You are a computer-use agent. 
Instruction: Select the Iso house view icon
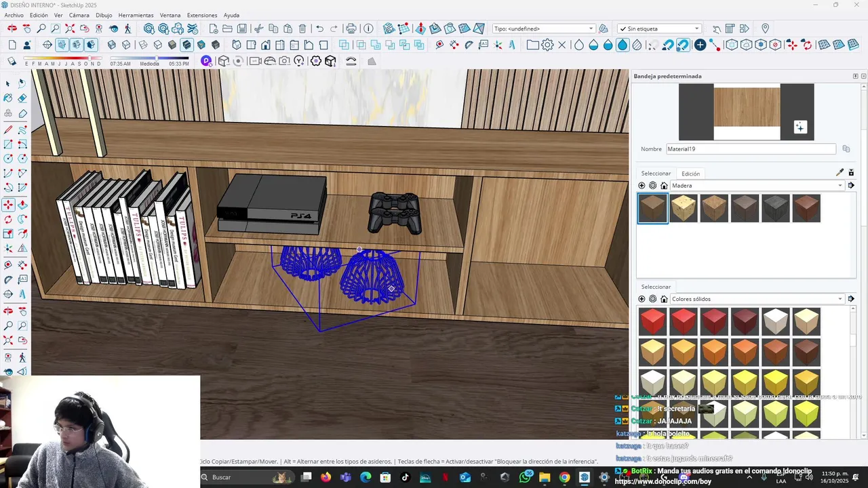237,45
